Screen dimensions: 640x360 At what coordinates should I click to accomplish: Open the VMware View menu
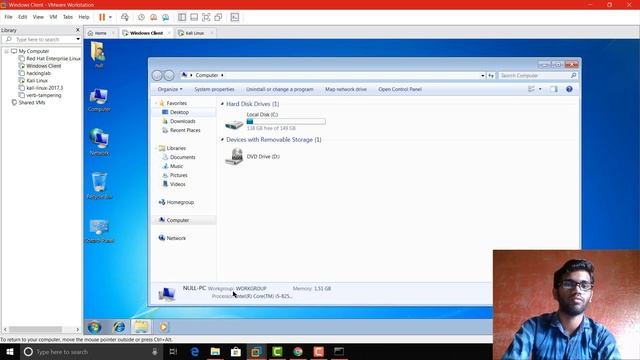tap(38, 17)
